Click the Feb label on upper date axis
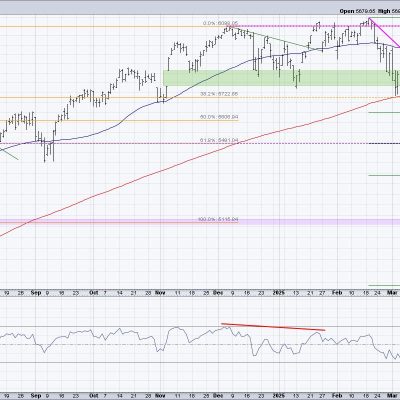The height and width of the screenshot is (400, 400). [x=338, y=293]
